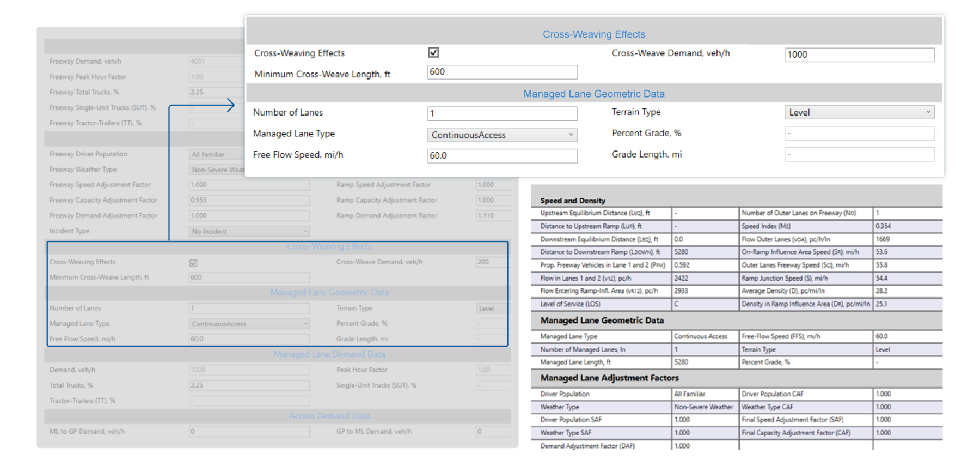Image resolution: width=980 pixels, height=460 pixels.
Task: Click Managed Lane Tractor-Trailers (TT) field
Action: [x=249, y=401]
